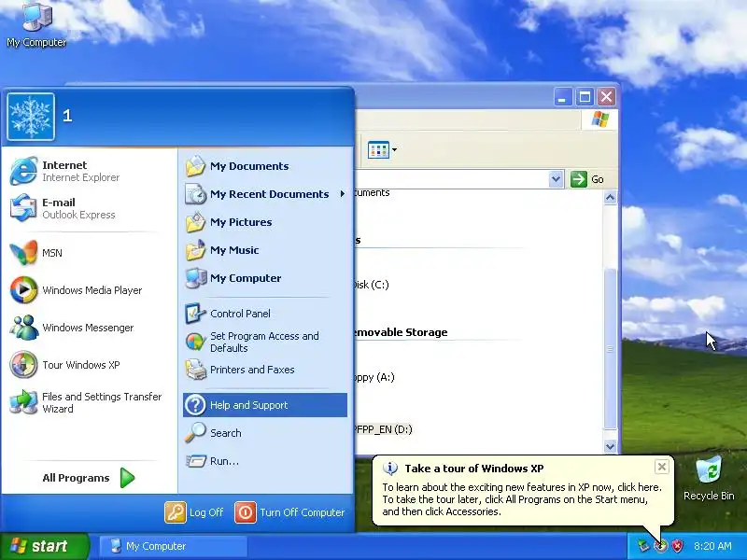Click the green start button
This screenshot has width=747, height=560.
[45, 546]
